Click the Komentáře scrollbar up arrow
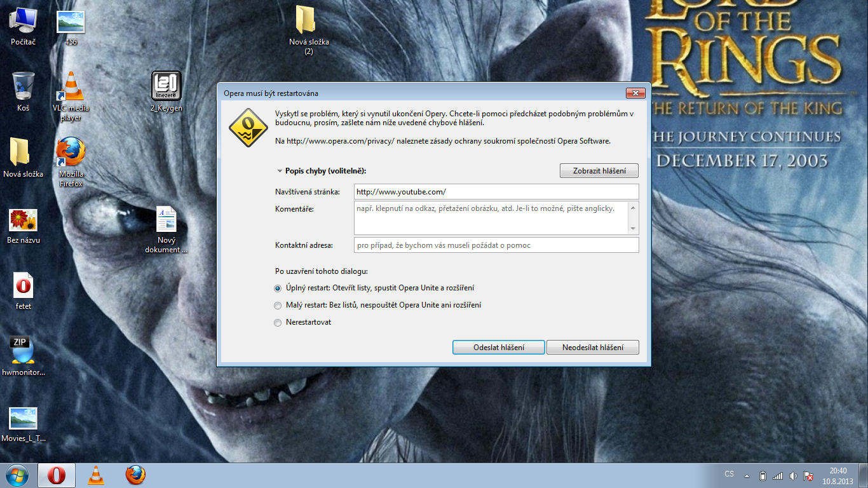868x488 pixels. tap(633, 207)
